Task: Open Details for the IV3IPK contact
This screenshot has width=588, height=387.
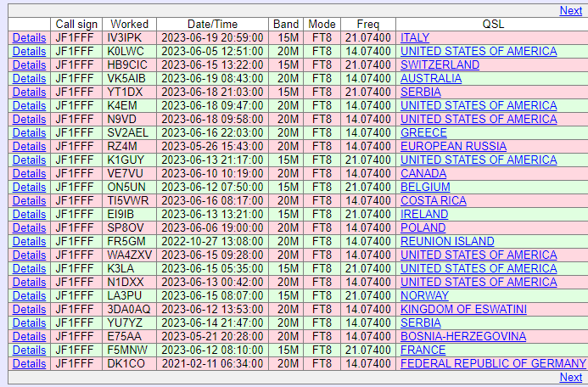Action: pos(29,38)
